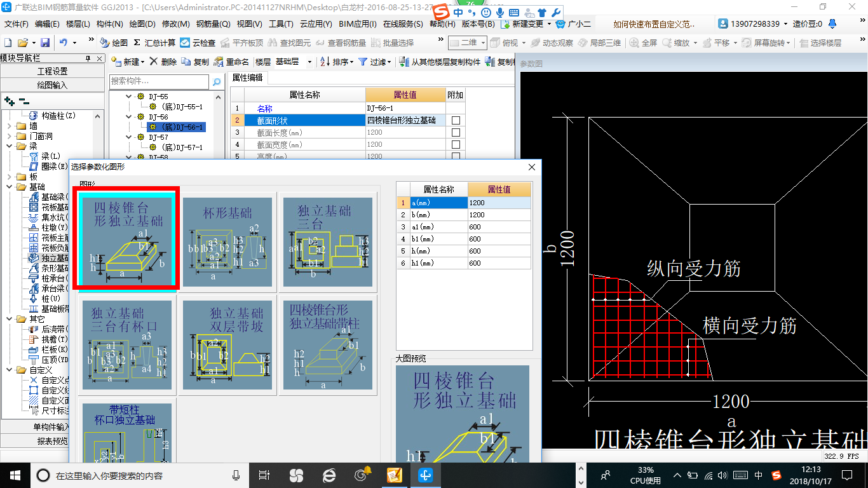
Task: Switch to the 属性编辑 tab
Action: [x=247, y=78]
